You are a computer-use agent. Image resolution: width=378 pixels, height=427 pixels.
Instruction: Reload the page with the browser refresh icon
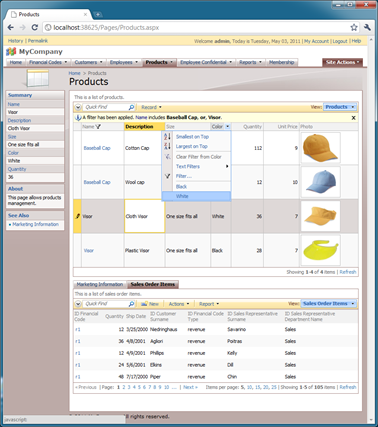34,27
